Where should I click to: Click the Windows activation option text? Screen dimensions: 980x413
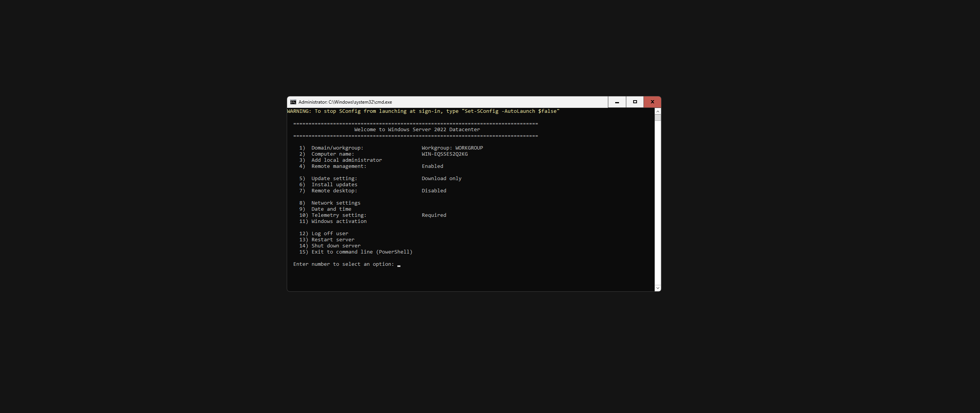pyautogui.click(x=339, y=221)
